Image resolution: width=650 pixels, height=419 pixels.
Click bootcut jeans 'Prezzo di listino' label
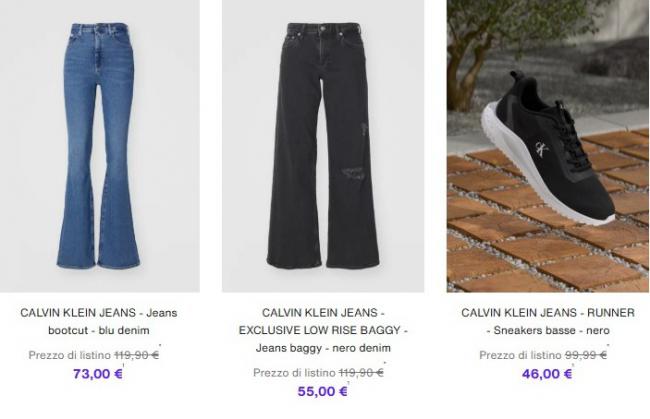tap(70, 355)
